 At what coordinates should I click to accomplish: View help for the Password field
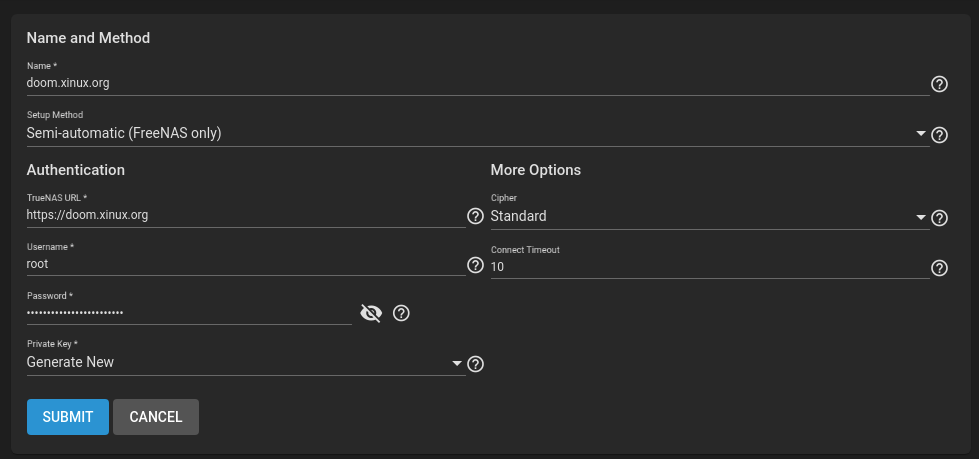[x=401, y=314]
